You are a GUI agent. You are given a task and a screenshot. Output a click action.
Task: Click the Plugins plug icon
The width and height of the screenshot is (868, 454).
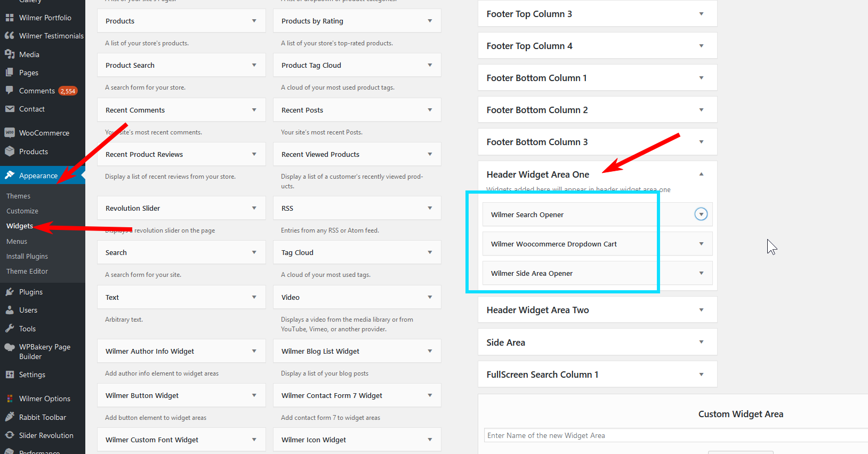coord(10,292)
